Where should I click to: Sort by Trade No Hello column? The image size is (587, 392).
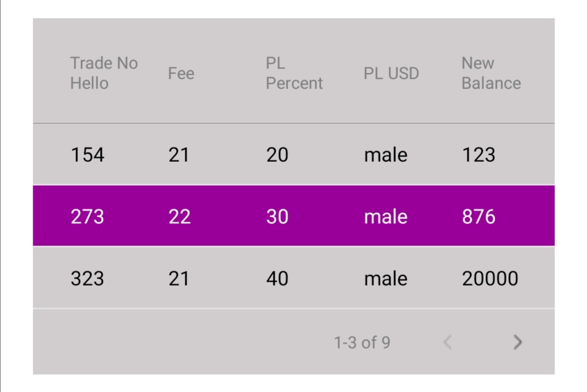tap(104, 73)
